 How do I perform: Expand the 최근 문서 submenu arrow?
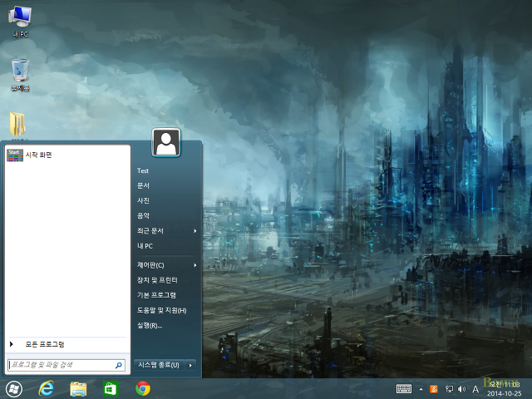pos(195,231)
